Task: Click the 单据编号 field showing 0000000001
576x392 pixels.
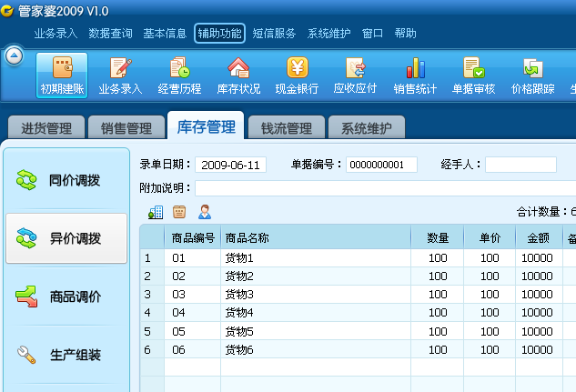Action: click(381, 165)
